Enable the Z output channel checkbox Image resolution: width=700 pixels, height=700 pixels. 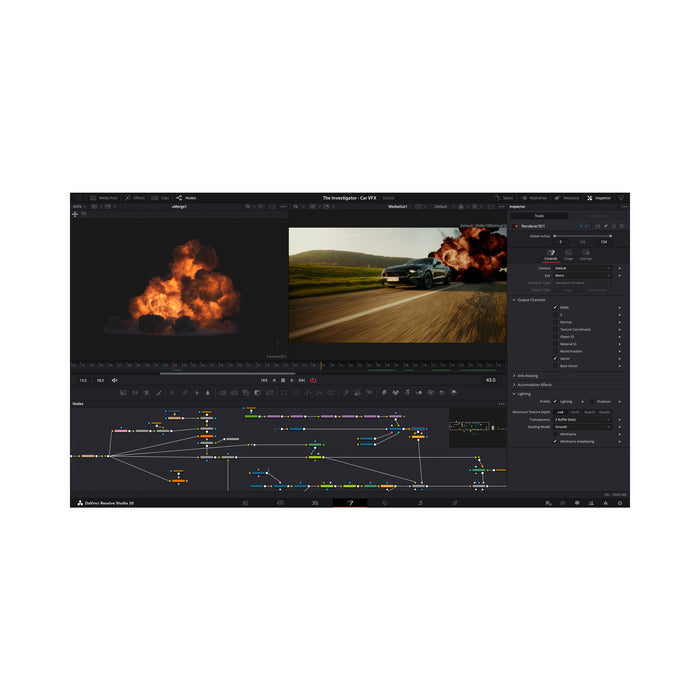[x=556, y=314]
